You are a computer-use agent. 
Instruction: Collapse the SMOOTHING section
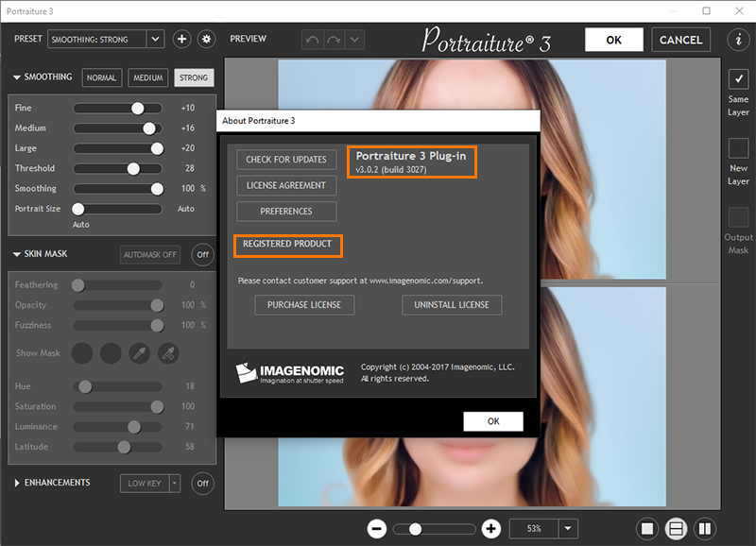click(17, 77)
